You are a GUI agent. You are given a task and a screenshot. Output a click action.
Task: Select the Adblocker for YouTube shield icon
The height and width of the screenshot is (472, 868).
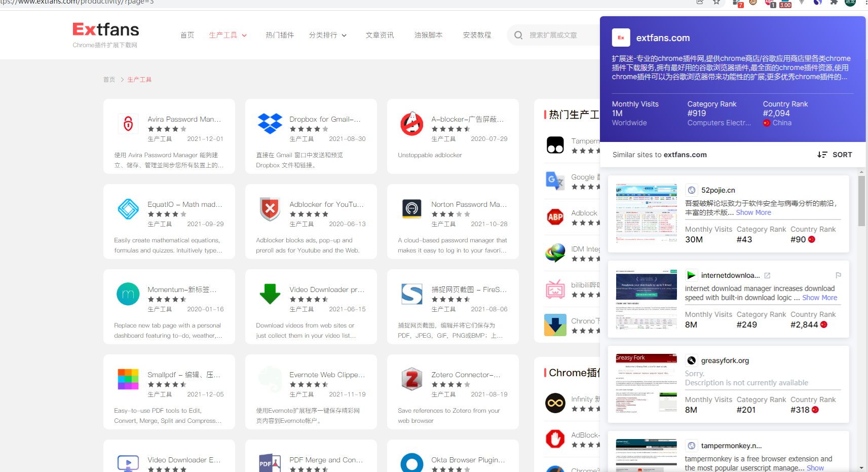[x=270, y=209]
